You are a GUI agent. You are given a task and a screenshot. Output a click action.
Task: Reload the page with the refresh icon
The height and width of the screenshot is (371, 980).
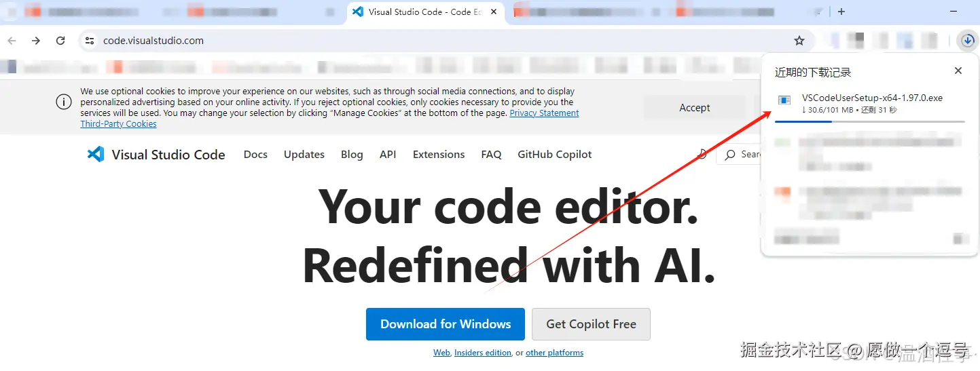coord(60,41)
